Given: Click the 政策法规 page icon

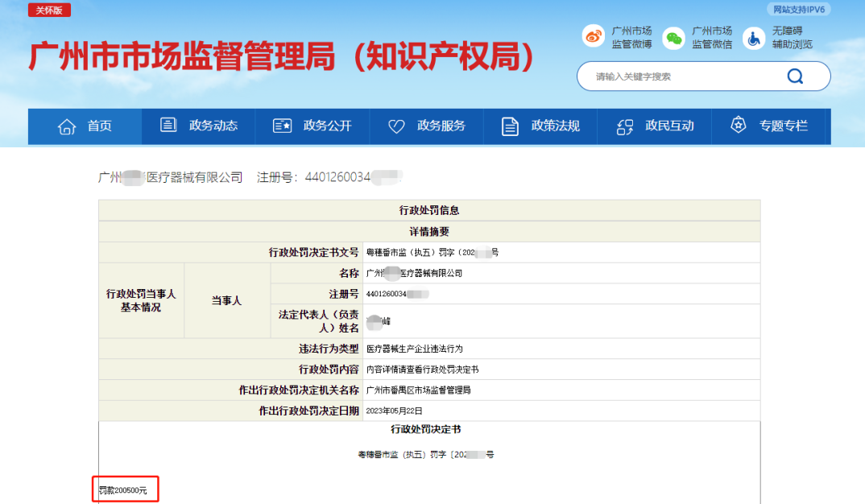Looking at the screenshot, I should [510, 126].
